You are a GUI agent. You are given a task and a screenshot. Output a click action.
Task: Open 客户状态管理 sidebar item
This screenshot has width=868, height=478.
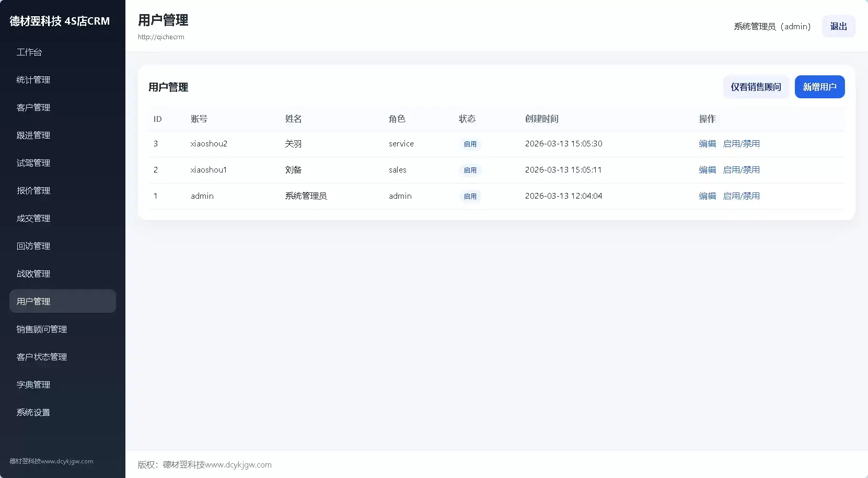pyautogui.click(x=42, y=357)
